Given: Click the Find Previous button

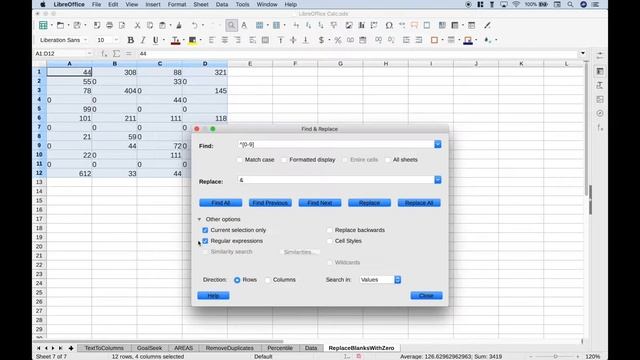Looking at the screenshot, I should [270, 203].
